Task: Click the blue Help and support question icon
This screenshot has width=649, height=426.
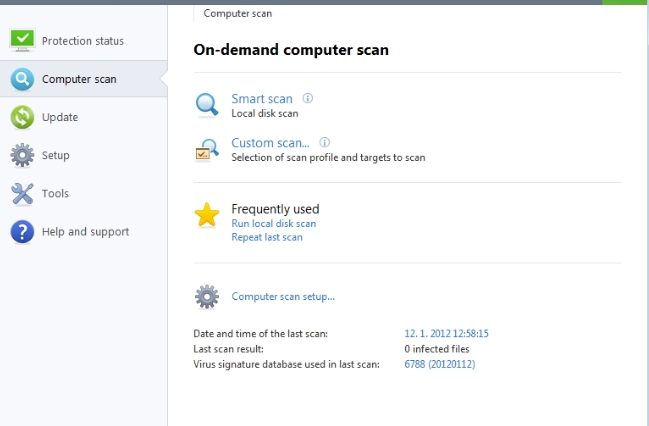Action: coord(23,232)
